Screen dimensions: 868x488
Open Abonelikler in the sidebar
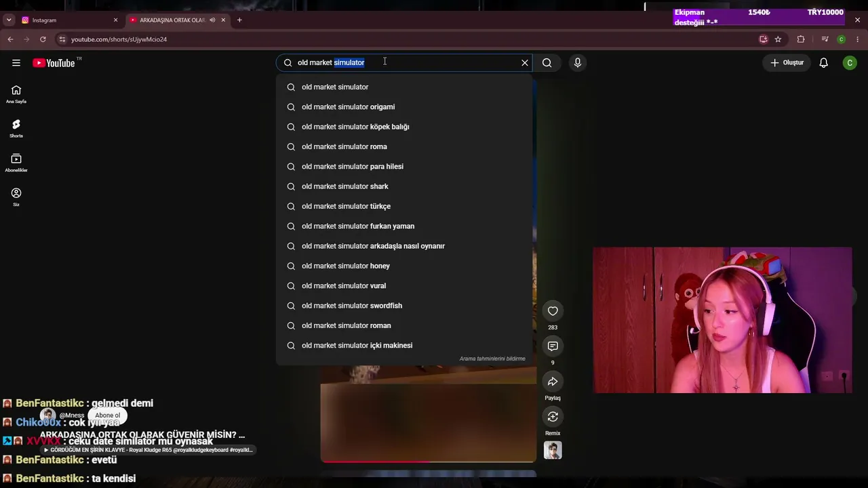point(16,163)
